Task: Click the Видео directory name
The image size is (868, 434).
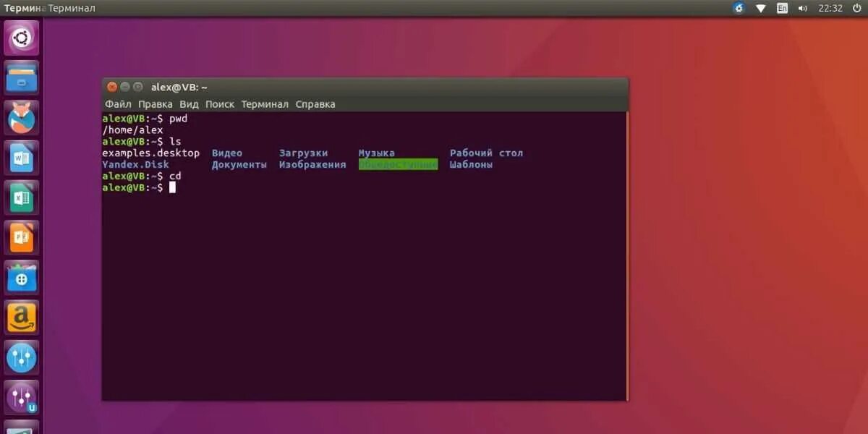Action: (x=227, y=153)
